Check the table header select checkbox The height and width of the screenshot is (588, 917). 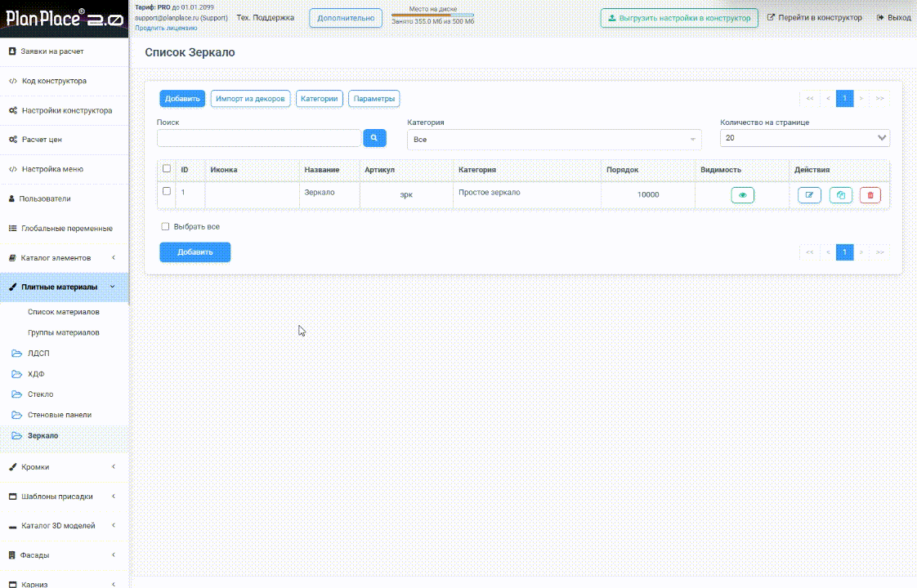[167, 168]
